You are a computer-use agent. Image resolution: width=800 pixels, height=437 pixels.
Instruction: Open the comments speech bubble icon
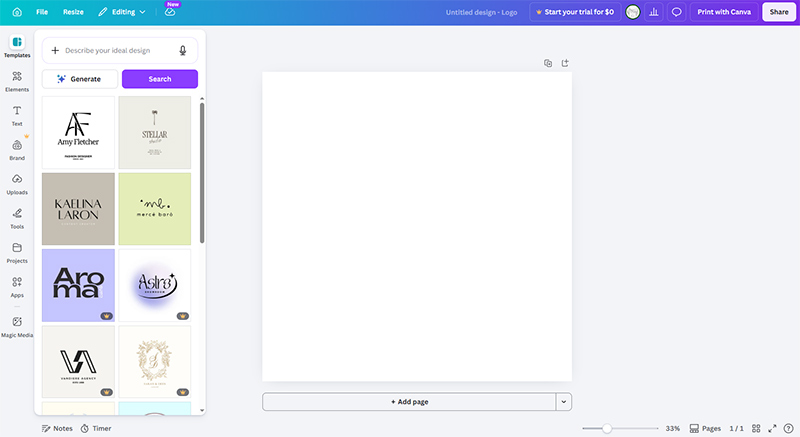[x=677, y=12]
